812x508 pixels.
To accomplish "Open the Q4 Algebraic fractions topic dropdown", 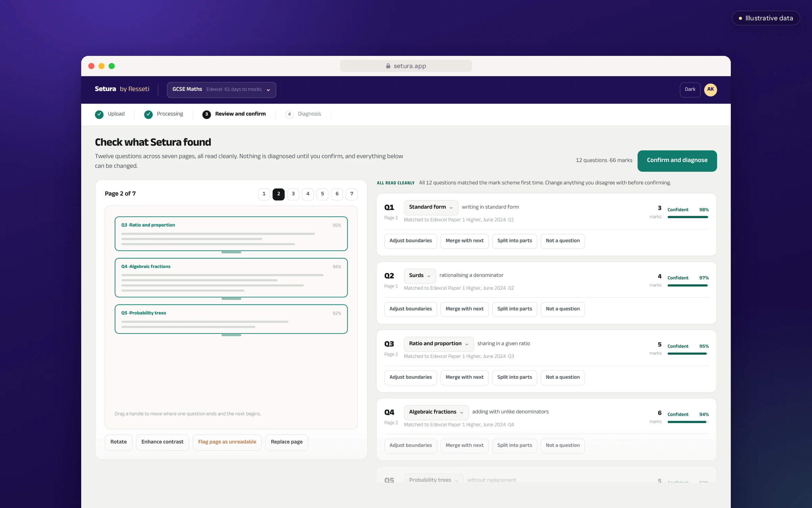I will pyautogui.click(x=436, y=412).
